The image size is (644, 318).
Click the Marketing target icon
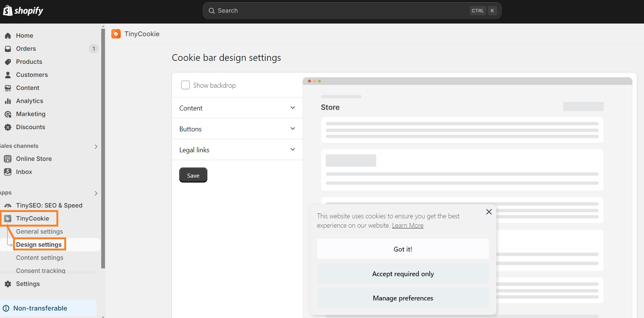coord(8,114)
